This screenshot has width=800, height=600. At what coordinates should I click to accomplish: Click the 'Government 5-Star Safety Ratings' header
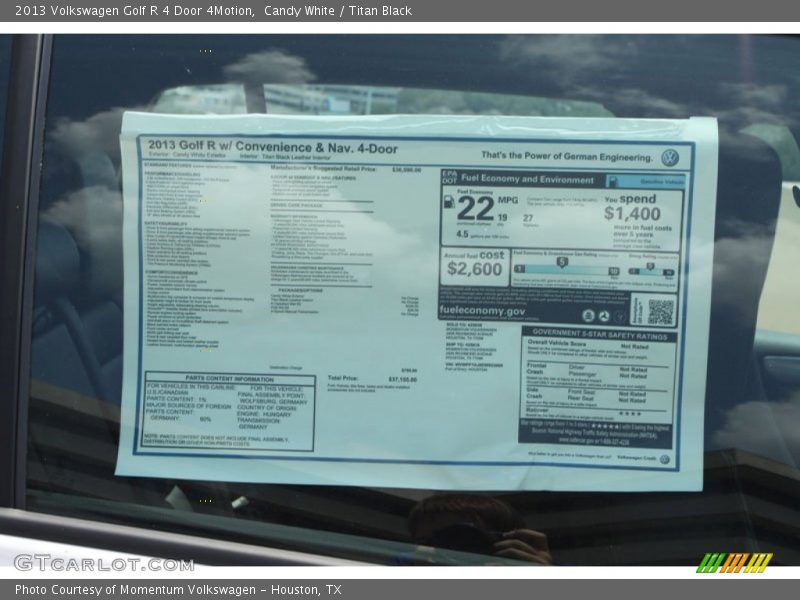click(599, 334)
